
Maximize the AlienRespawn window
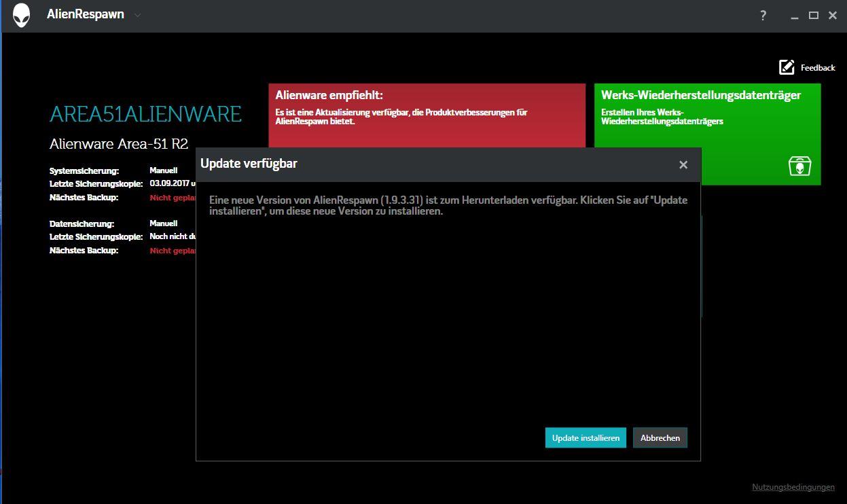point(813,16)
